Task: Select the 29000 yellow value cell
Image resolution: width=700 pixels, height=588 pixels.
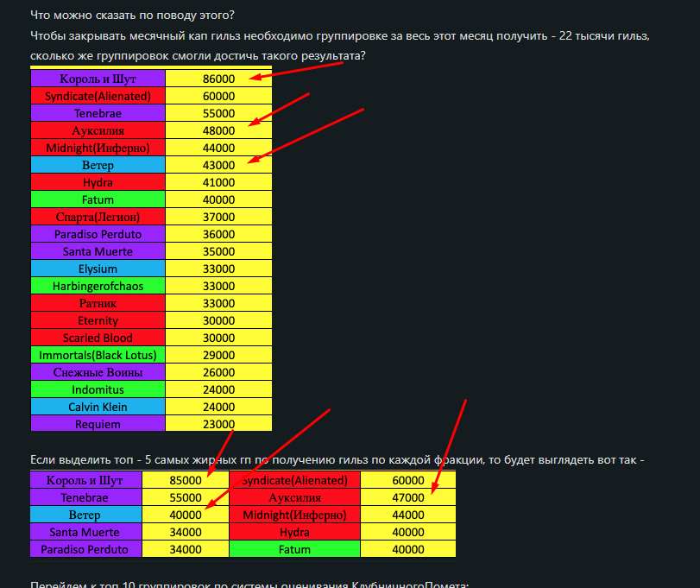Action: click(x=218, y=355)
